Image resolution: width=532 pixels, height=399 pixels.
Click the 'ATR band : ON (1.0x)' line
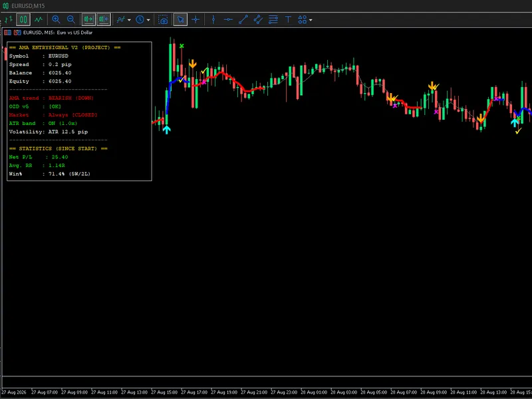point(43,124)
